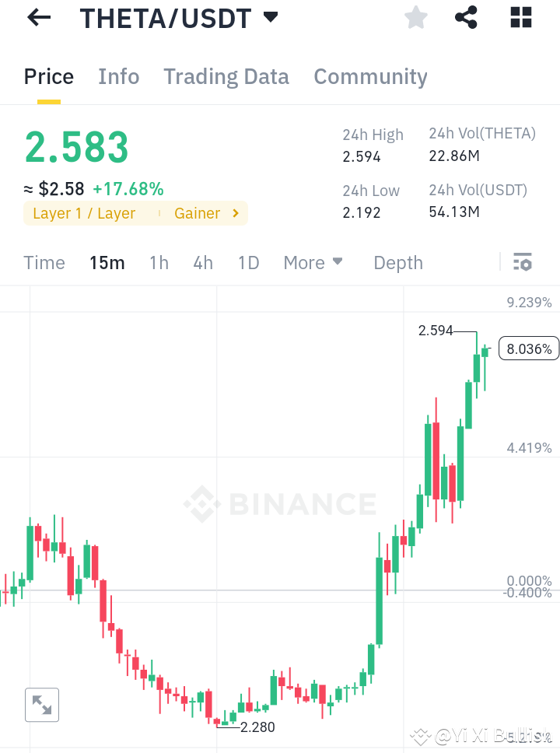Collapse the Time interval selector
The image size is (560, 753).
[44, 263]
